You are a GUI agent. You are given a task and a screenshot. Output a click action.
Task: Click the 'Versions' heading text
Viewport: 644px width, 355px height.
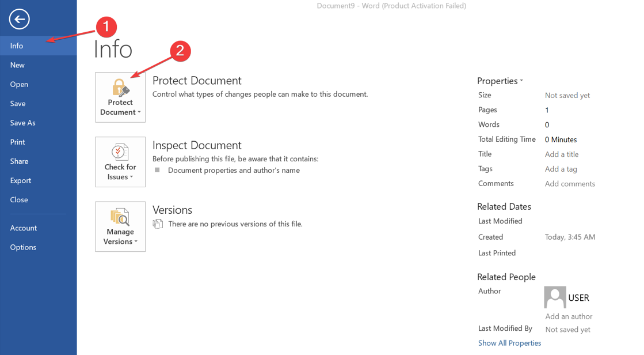point(172,210)
